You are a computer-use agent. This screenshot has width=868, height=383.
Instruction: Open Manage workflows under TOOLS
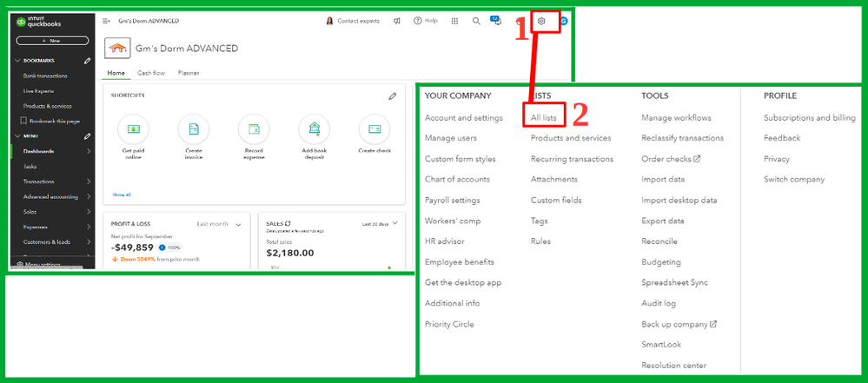coord(676,118)
